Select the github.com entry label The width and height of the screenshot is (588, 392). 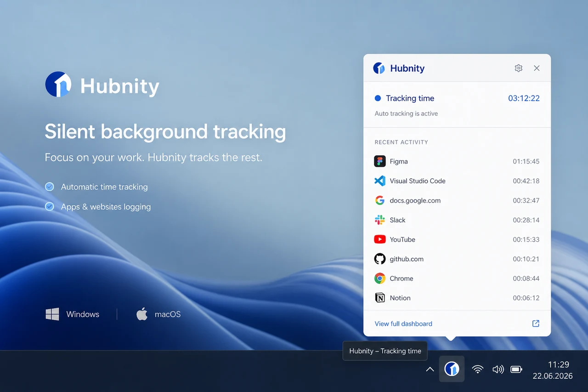coord(407,259)
